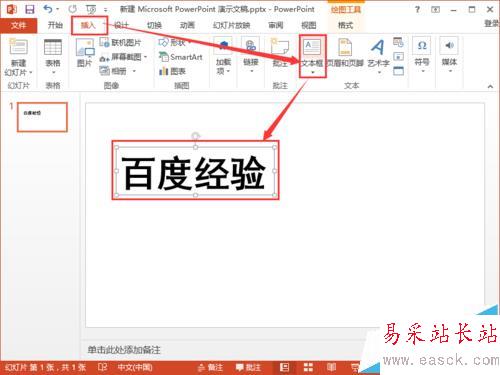
Task: Toggle Comments (批注) pane in status bar
Action: point(248,367)
